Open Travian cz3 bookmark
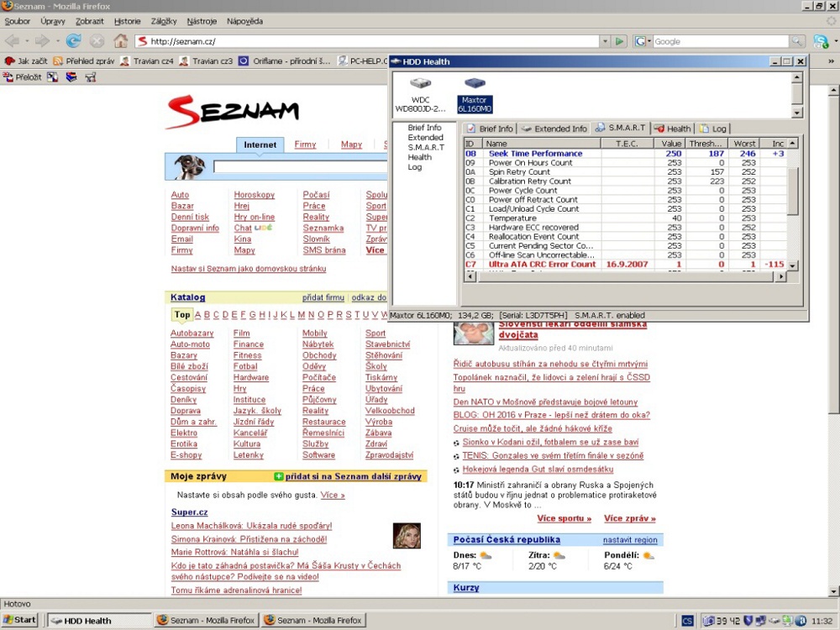Image resolution: width=840 pixels, height=630 pixels. click(207, 61)
